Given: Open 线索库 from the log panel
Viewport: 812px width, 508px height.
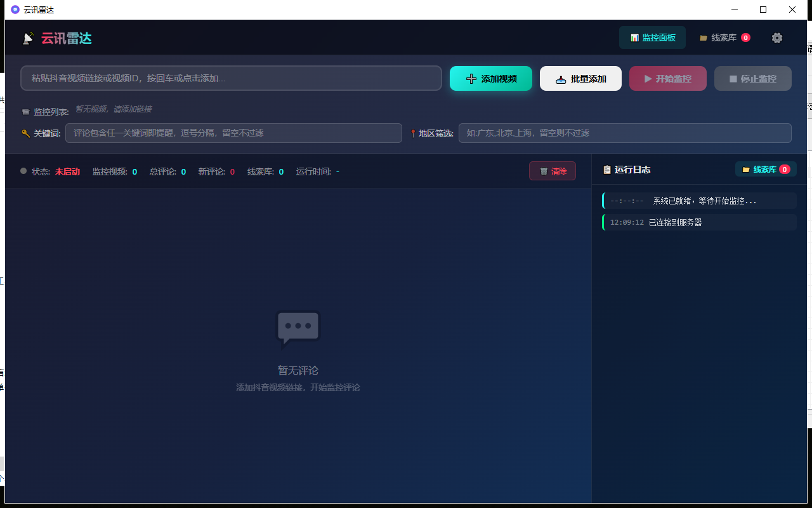Looking at the screenshot, I should 766,170.
